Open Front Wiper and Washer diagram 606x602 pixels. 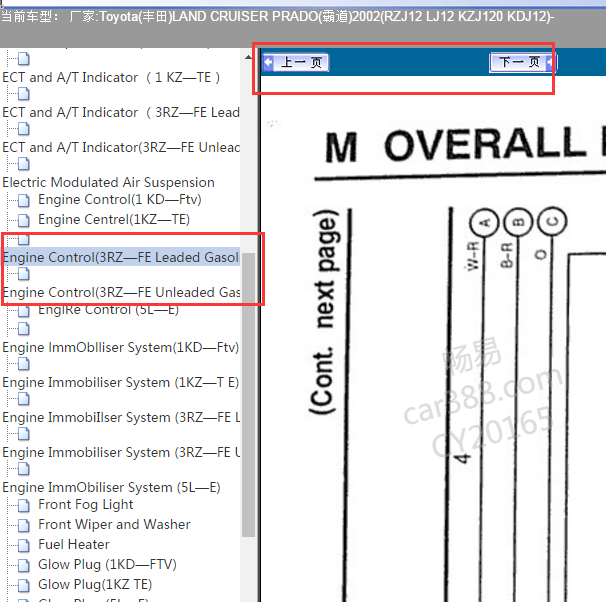point(114,525)
